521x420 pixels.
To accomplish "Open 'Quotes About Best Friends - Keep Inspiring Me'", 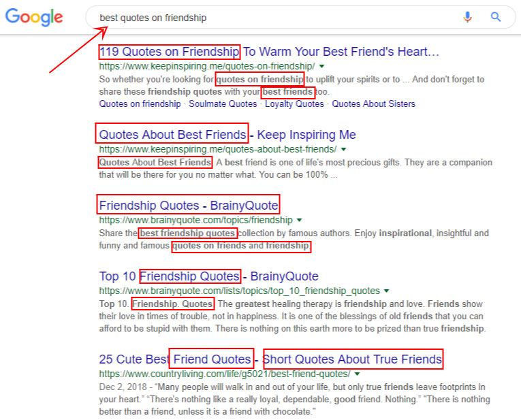I will tap(227, 135).
